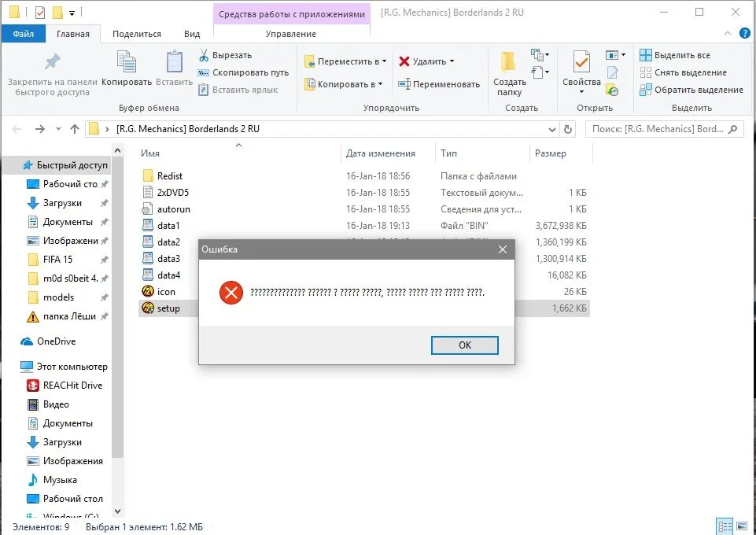Sort by the Тип column header
The height and width of the screenshot is (535, 756).
click(x=482, y=153)
